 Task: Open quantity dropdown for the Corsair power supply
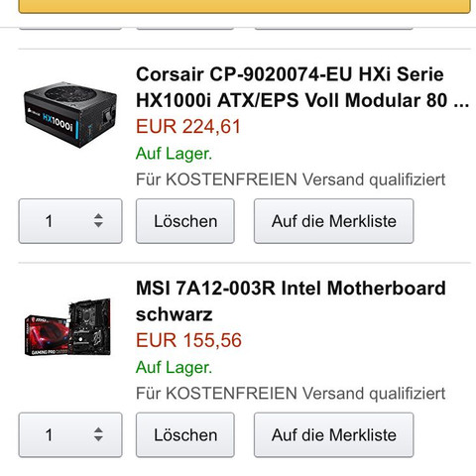pos(70,221)
